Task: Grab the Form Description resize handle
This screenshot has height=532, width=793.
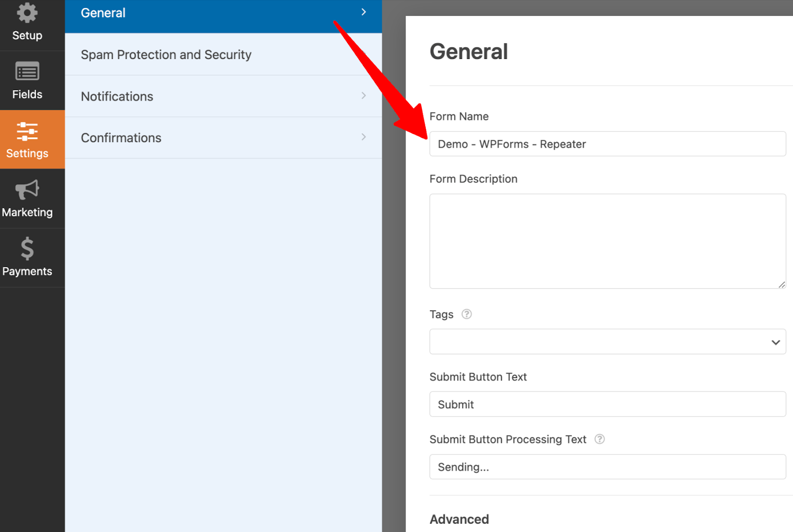Action: tap(782, 284)
